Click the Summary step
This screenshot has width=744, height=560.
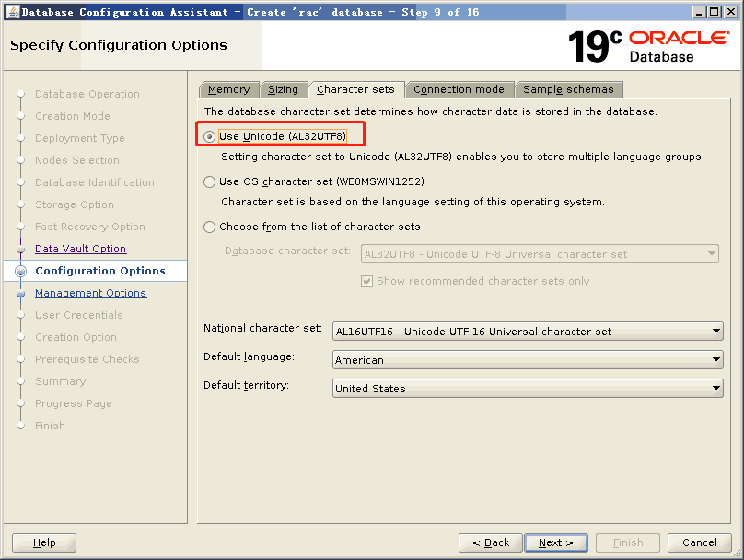pos(60,381)
